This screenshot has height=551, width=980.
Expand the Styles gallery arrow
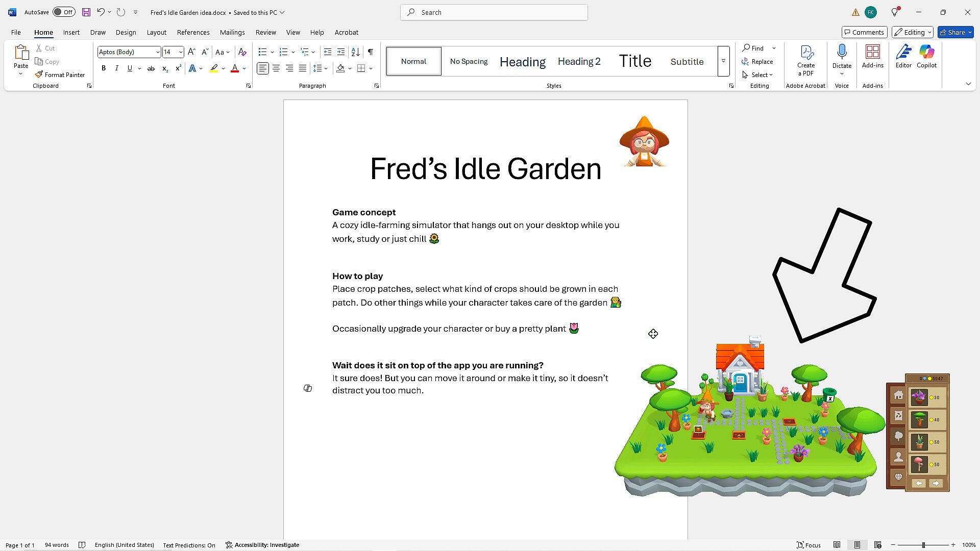tap(723, 61)
